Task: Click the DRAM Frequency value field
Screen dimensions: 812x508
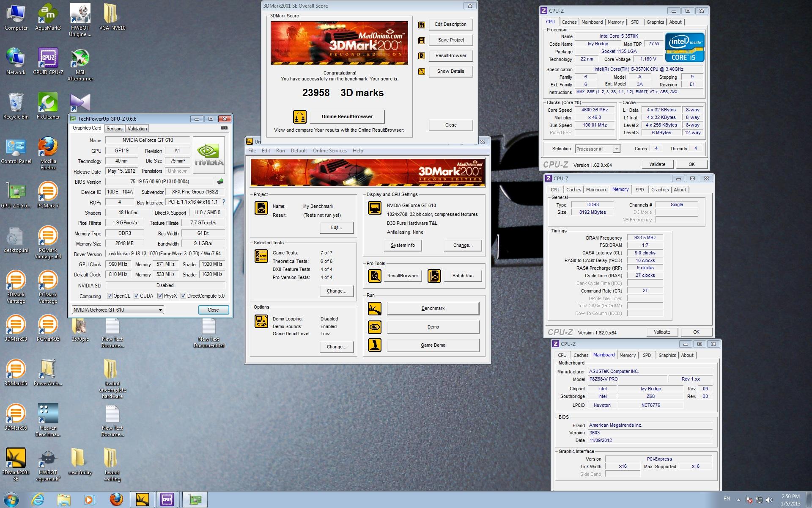Action: [x=645, y=238]
